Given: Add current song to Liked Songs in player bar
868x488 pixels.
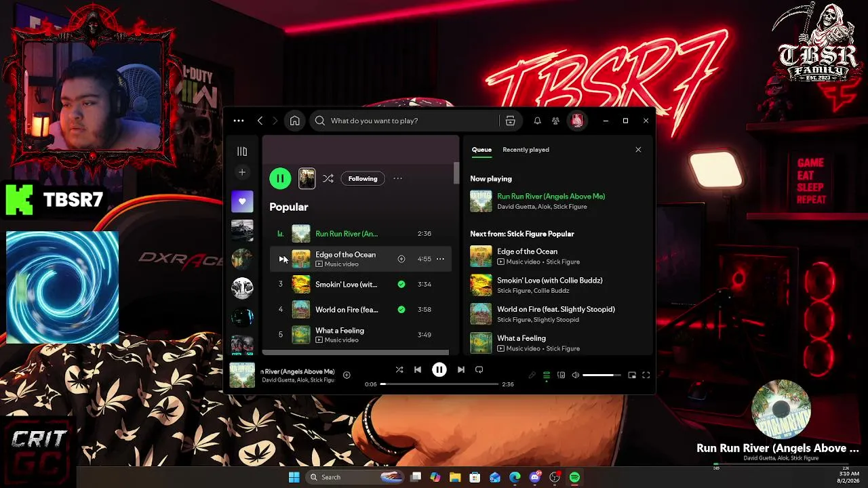Looking at the screenshot, I should [347, 375].
